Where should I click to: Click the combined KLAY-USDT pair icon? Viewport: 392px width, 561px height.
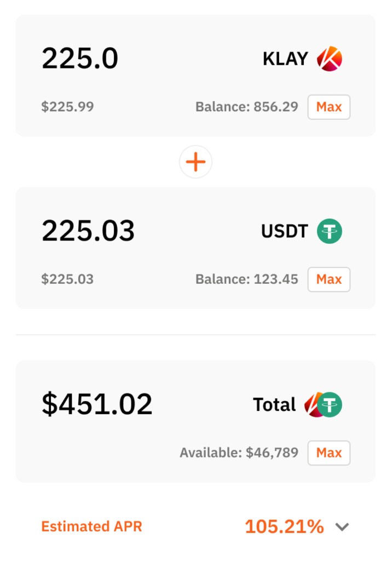pyautogui.click(x=323, y=405)
